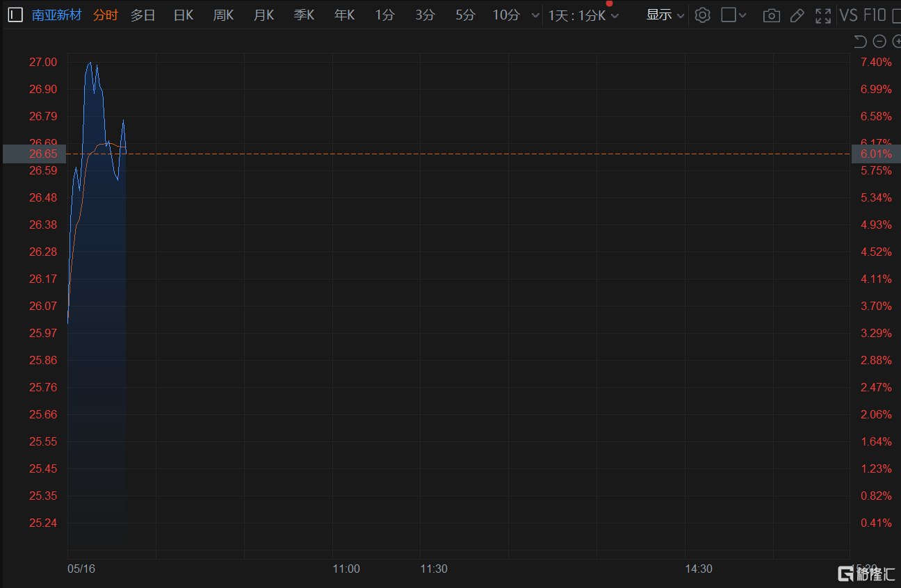The width and height of the screenshot is (901, 588).
Task: Click the highlighted 26.65 current price tag
Action: tap(35, 154)
